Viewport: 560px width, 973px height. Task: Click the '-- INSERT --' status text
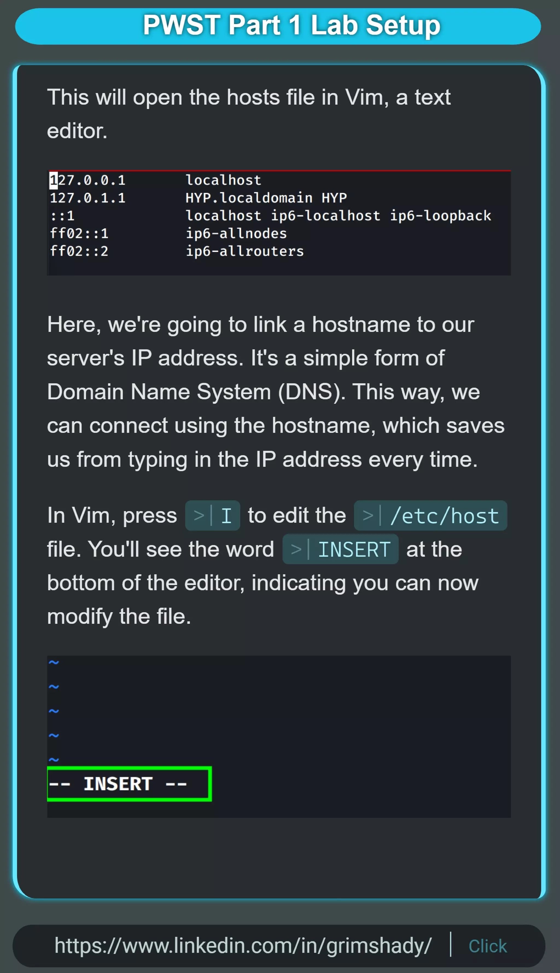coord(118,784)
